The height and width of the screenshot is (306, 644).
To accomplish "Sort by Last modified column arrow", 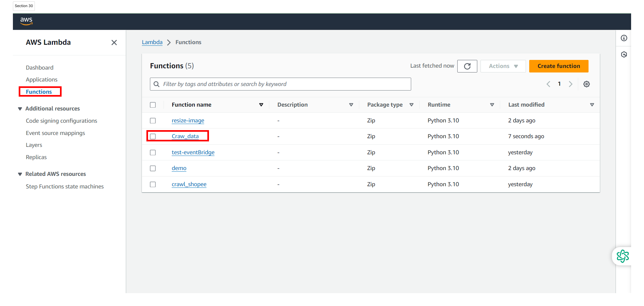I will (592, 105).
